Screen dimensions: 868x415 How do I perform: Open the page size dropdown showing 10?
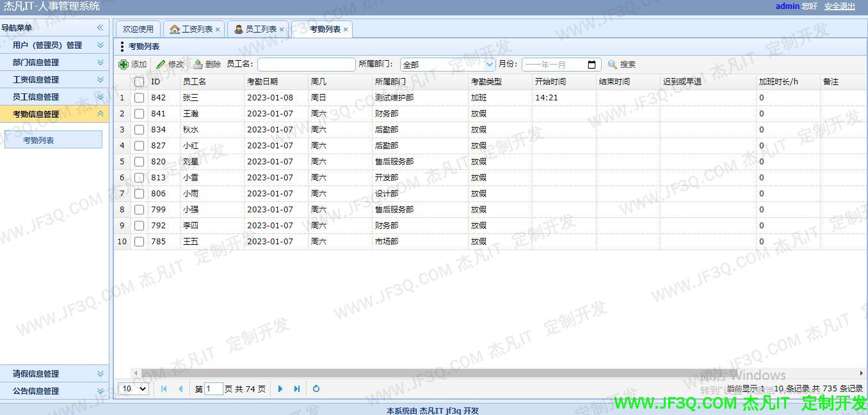[134, 389]
